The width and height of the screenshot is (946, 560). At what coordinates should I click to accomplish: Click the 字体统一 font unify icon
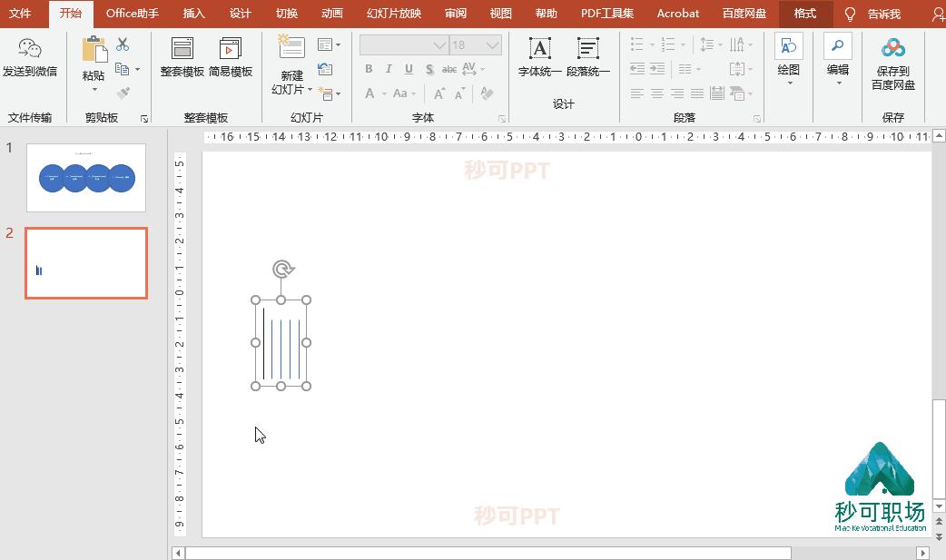point(540,50)
